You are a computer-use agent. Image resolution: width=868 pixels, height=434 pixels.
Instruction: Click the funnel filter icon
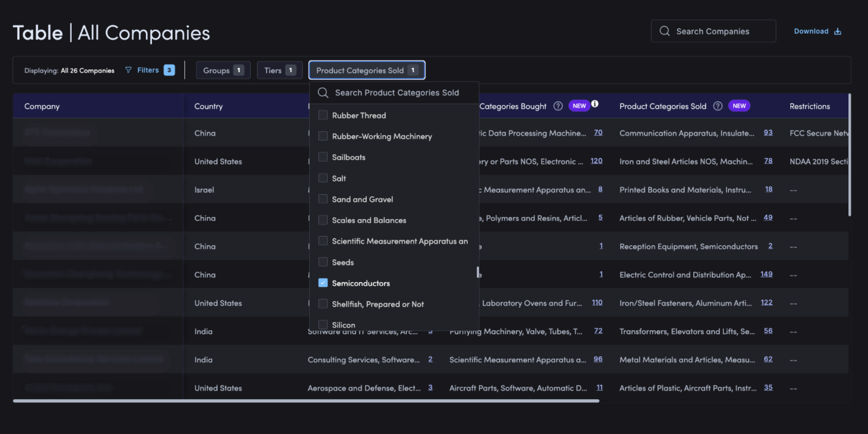[128, 70]
